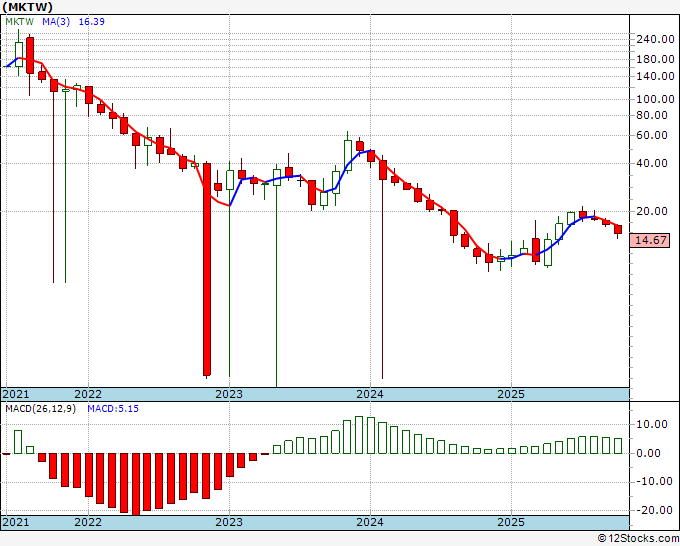The width and height of the screenshot is (680, 546).
Task: Click the 140.00 price axis label
Action: (655, 76)
